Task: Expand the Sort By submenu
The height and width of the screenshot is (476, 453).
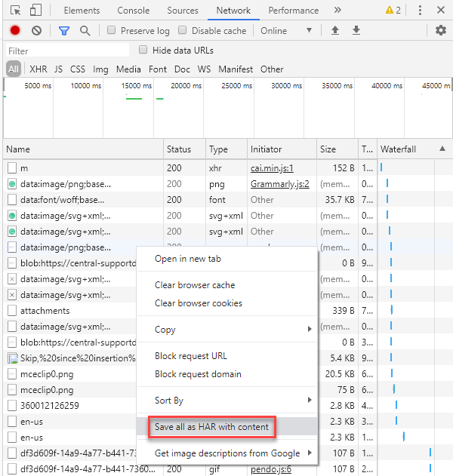Action: click(x=226, y=401)
